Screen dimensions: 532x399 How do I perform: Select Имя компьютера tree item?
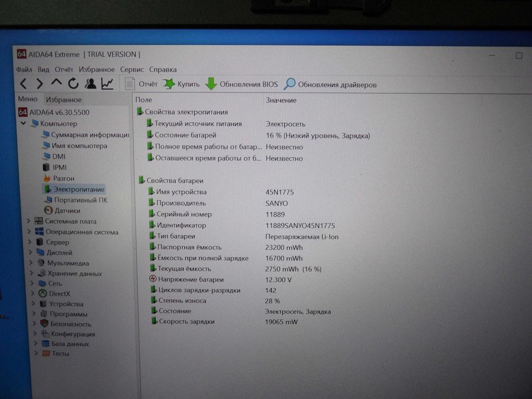[x=75, y=145]
